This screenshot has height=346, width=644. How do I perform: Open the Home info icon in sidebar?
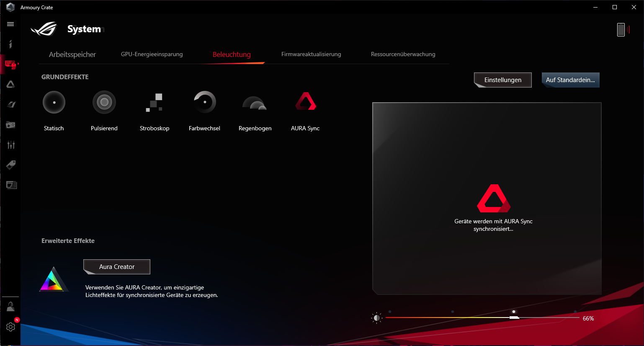(10, 44)
